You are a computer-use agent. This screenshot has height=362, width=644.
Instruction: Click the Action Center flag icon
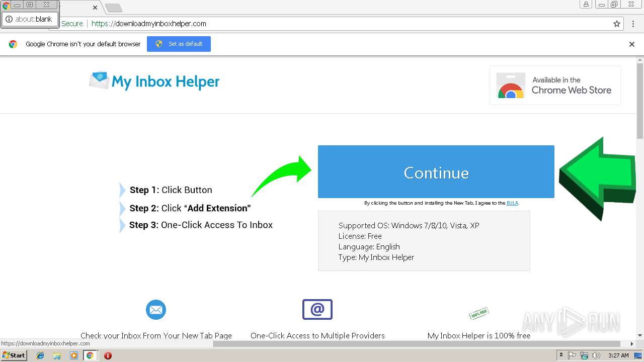(572, 355)
